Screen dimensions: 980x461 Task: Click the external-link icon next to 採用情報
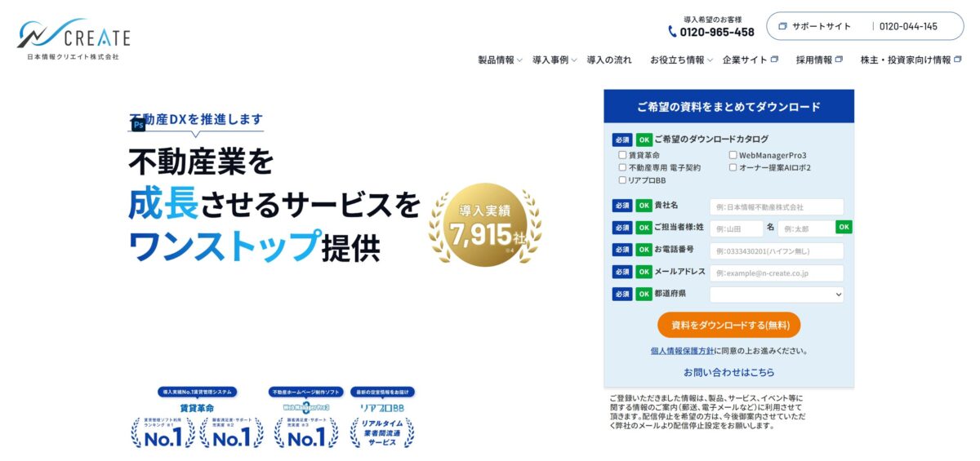839,60
